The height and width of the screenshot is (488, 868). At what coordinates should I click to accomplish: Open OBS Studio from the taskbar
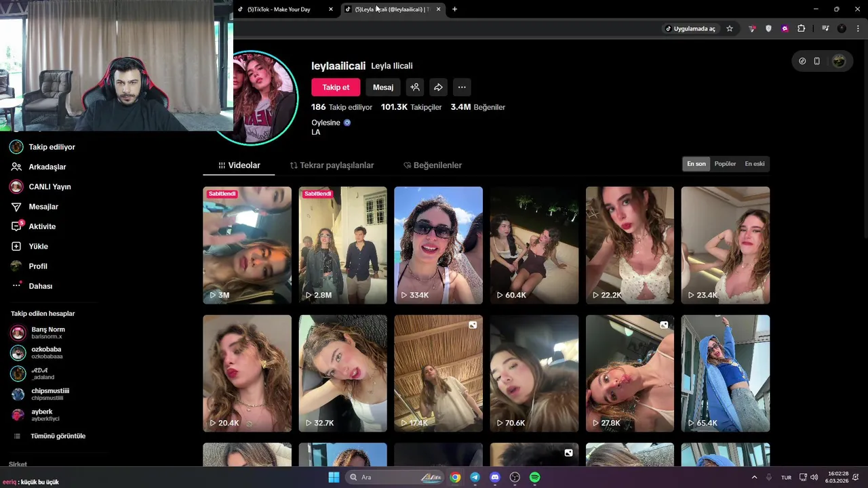(515, 477)
